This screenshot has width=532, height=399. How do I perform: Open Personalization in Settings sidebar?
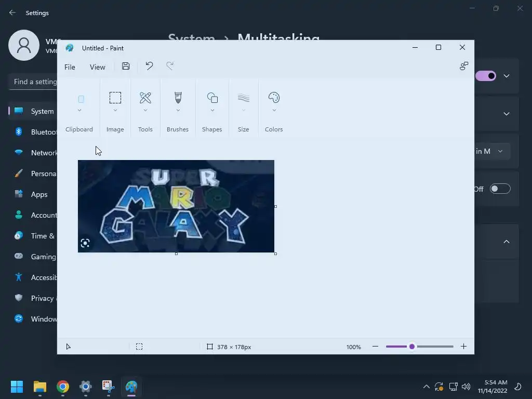[x=33, y=174]
